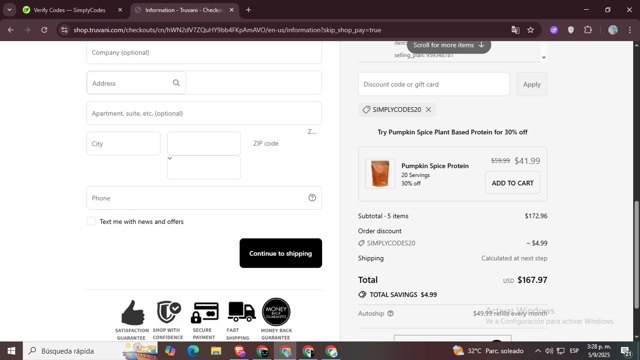Image resolution: width=640 pixels, height=360 pixels.
Task: Click the $167.97 total amount
Action: (532, 280)
